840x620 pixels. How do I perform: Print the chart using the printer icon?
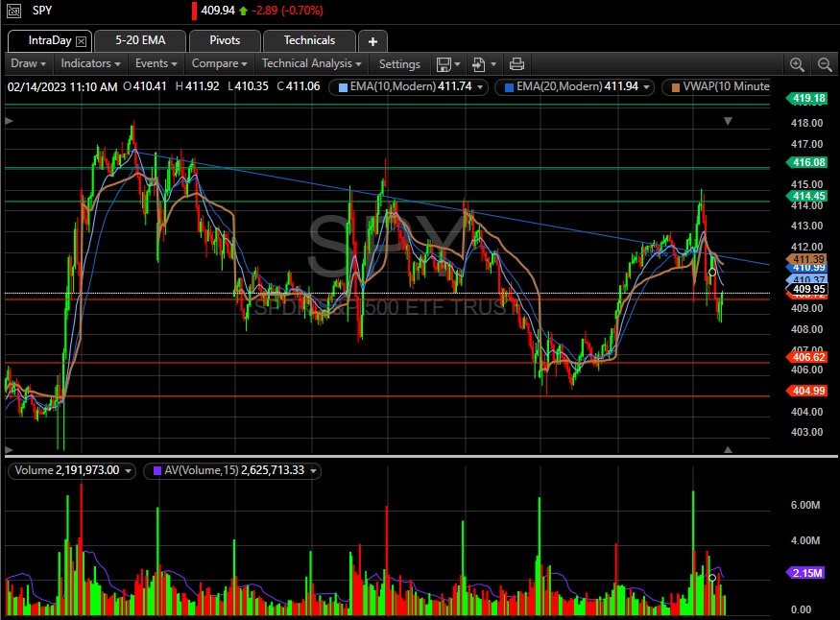(516, 64)
